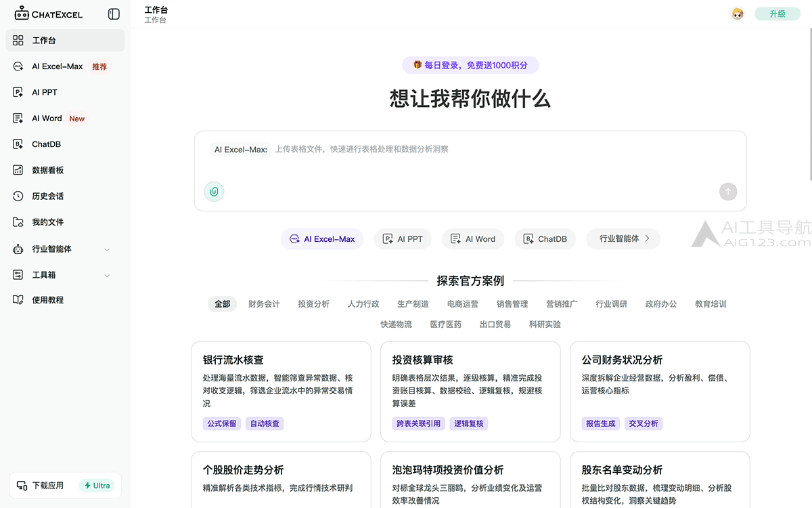Open the 行业智能体 chip arrow below input
The image size is (812, 508).
click(647, 238)
